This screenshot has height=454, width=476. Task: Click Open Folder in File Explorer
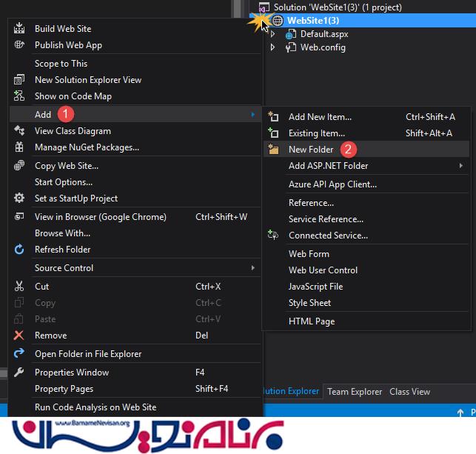pos(88,354)
